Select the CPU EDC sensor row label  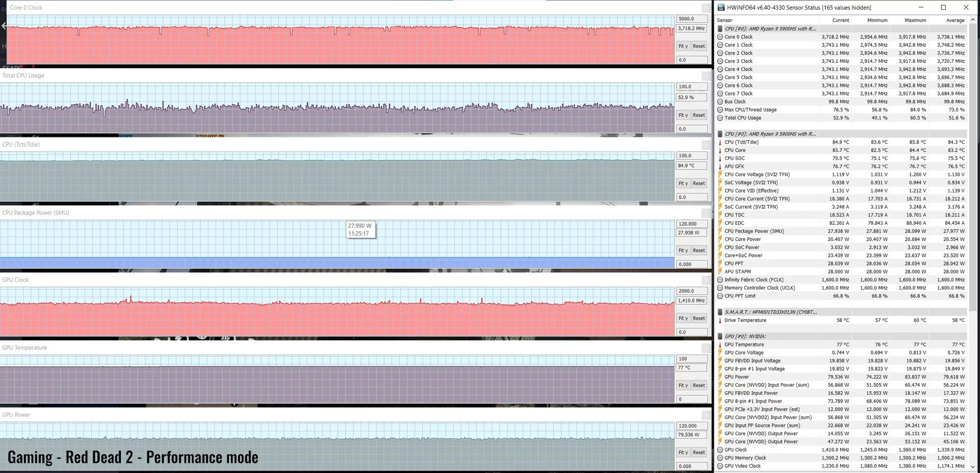pyautogui.click(x=734, y=223)
